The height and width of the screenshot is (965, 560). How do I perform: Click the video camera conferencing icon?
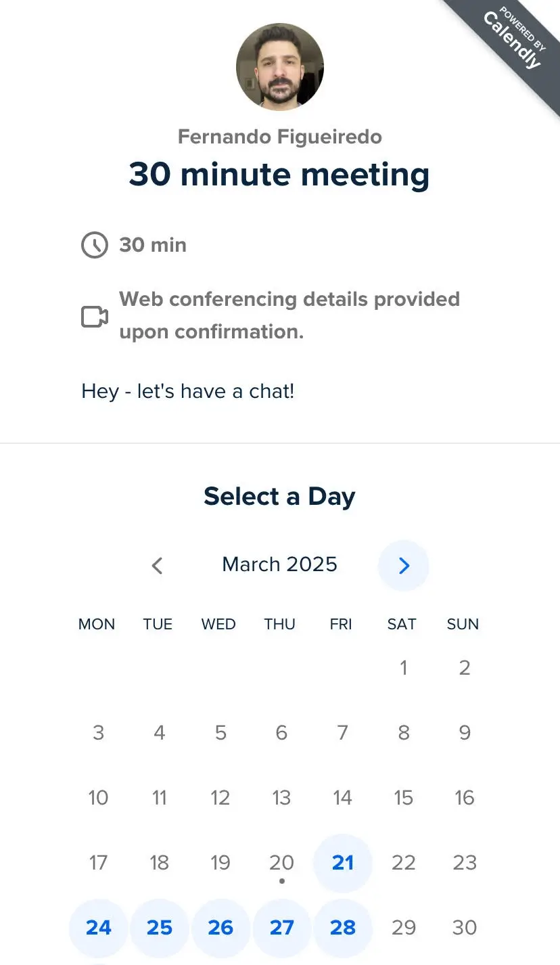95,317
